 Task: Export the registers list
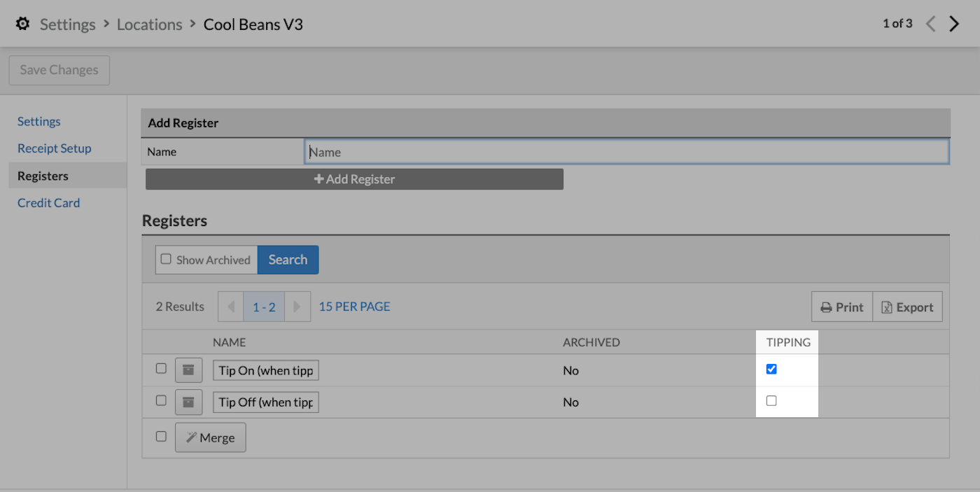tap(908, 307)
